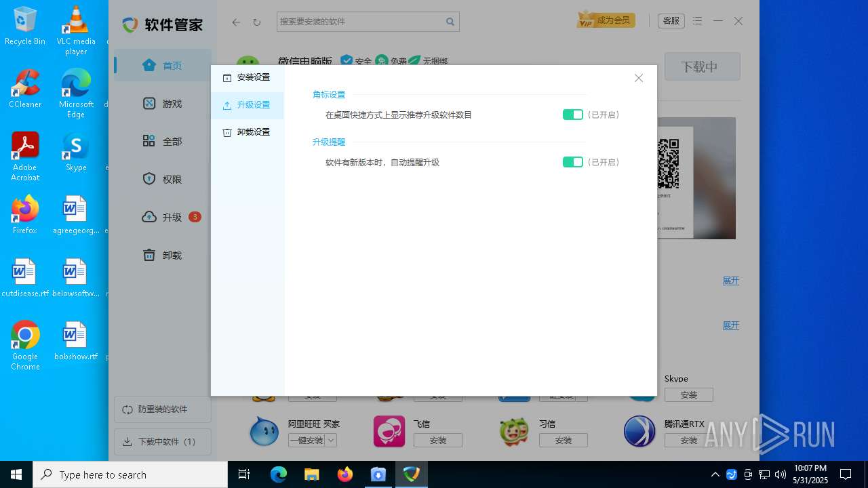Open 权限 section in sidebar
Viewport: 868px width, 488px height.
[163, 180]
